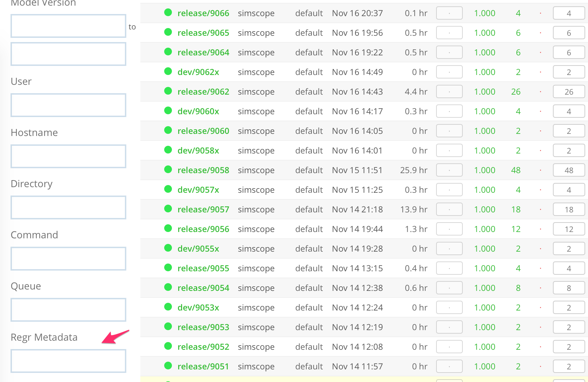Click the boxed 4 count for release/9066
The image size is (588, 382).
[x=569, y=13]
